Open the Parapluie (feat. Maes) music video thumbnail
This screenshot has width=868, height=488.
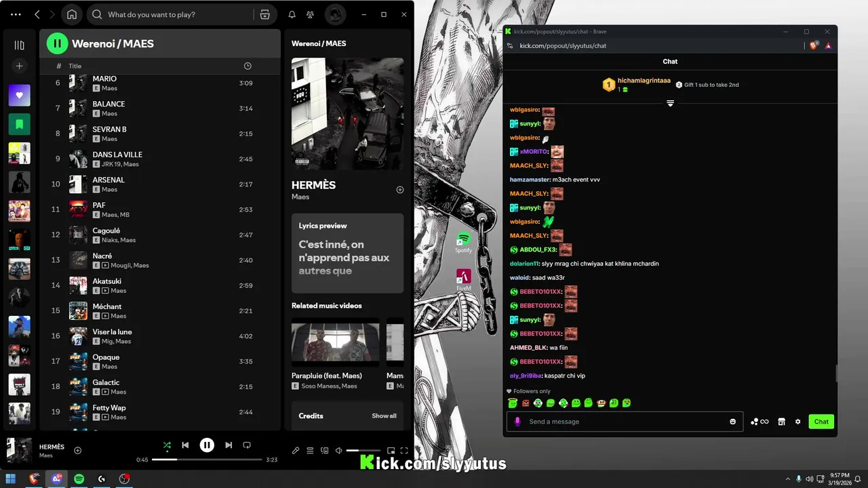click(335, 342)
